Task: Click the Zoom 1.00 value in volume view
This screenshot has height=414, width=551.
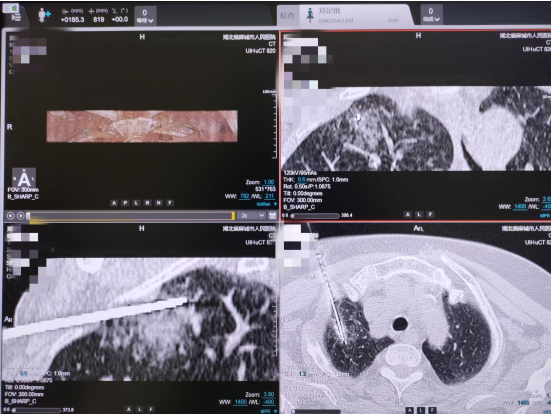Action: pos(269,182)
